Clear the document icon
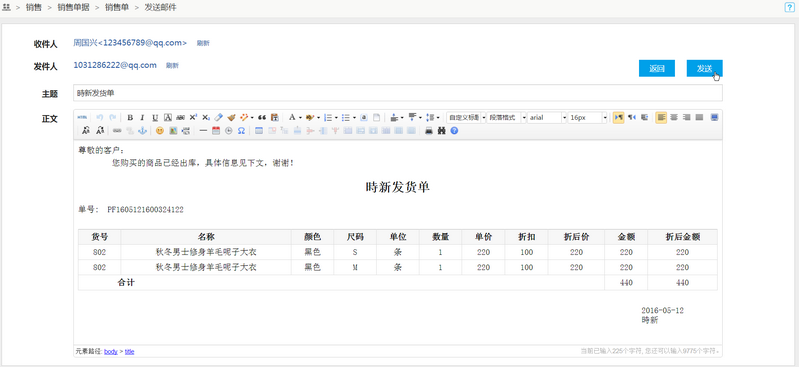Screen dimensions: 799x367 377,117
